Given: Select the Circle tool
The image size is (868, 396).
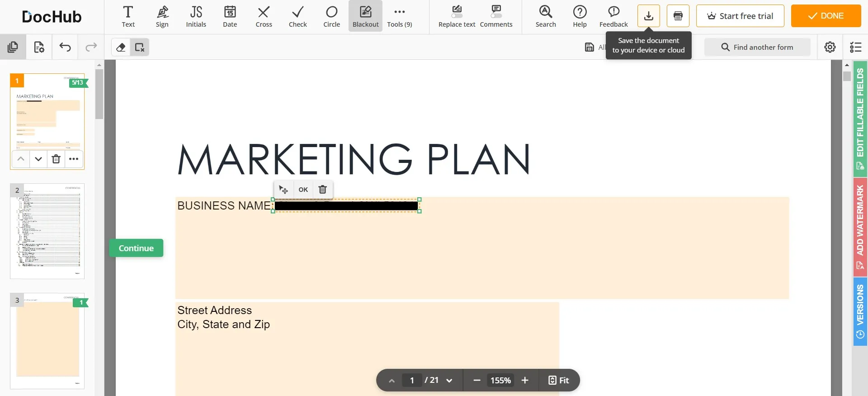Looking at the screenshot, I should point(331,16).
